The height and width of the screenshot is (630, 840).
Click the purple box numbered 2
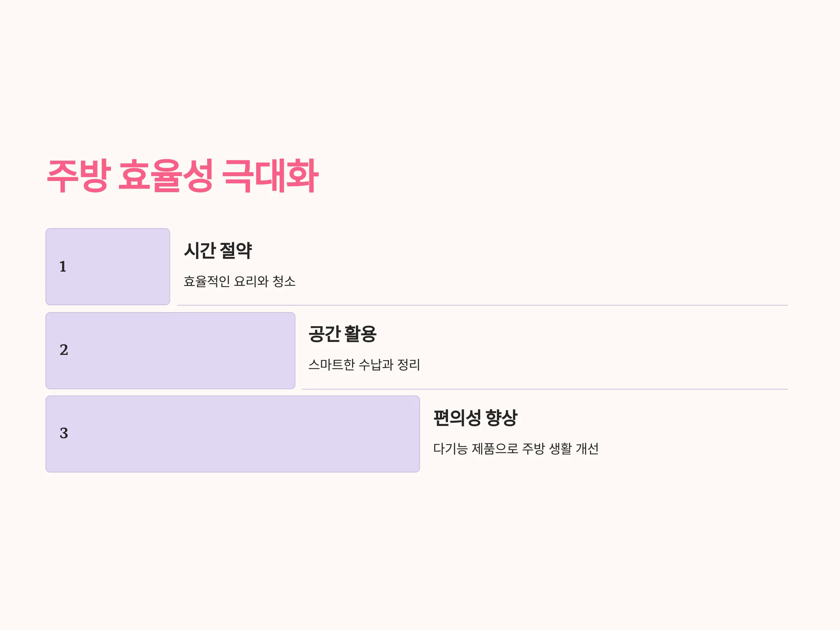pos(170,350)
